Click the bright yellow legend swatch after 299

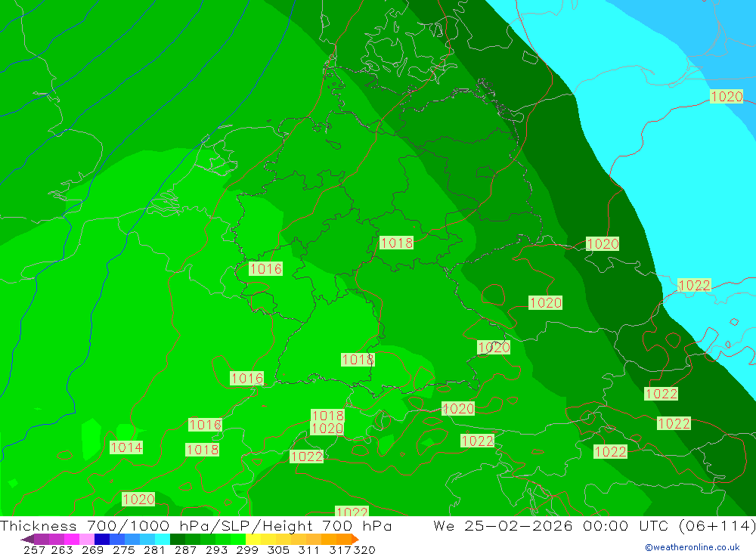point(253,539)
